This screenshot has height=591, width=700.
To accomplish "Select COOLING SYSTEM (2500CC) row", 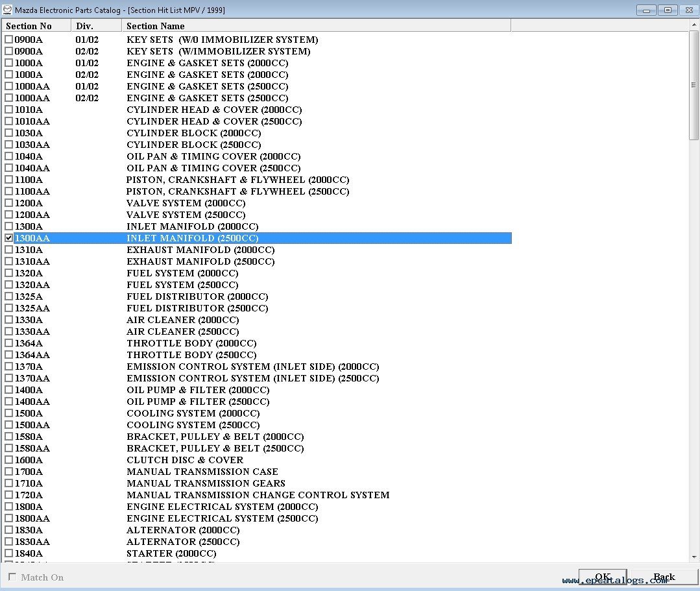I will tap(257, 425).
